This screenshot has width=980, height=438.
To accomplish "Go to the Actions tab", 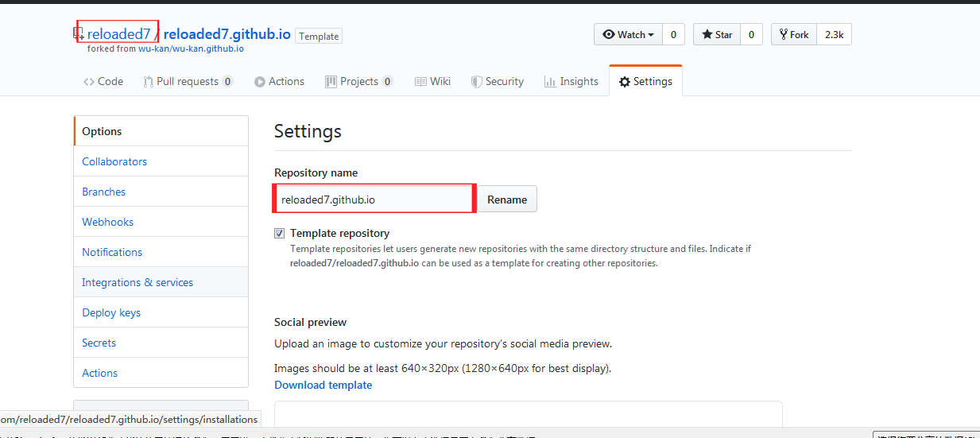I will point(279,81).
